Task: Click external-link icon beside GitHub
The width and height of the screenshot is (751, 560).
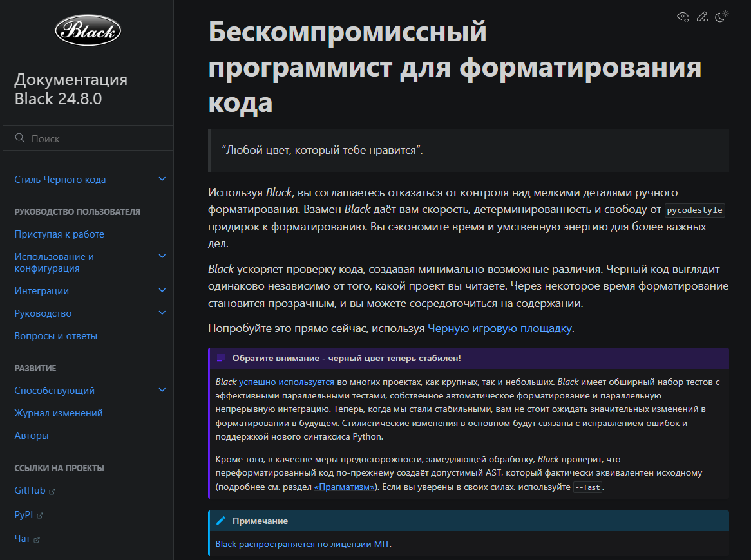Action: coord(52,492)
